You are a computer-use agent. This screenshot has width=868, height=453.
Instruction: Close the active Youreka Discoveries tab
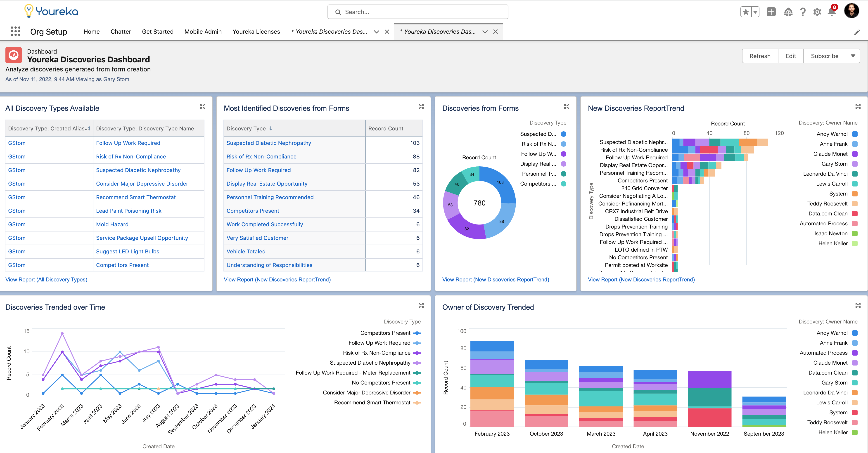tap(495, 32)
